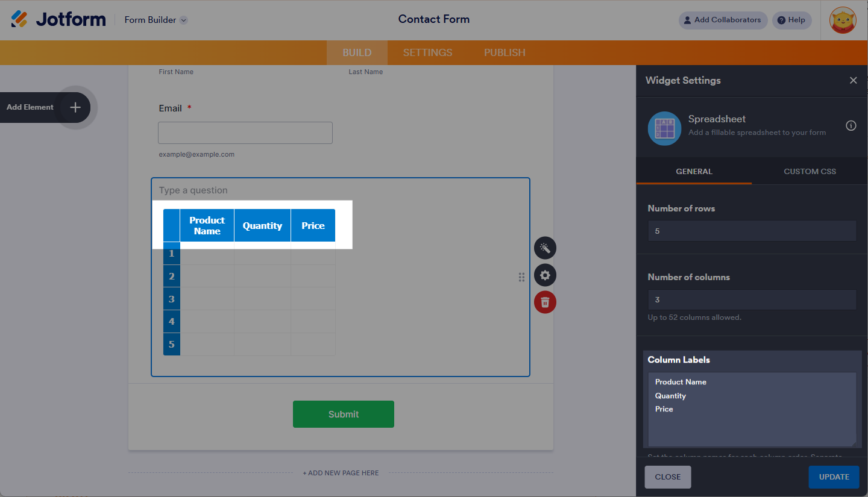Image resolution: width=868 pixels, height=497 pixels.
Task: Click row 4 header in spreadsheet
Action: (172, 322)
